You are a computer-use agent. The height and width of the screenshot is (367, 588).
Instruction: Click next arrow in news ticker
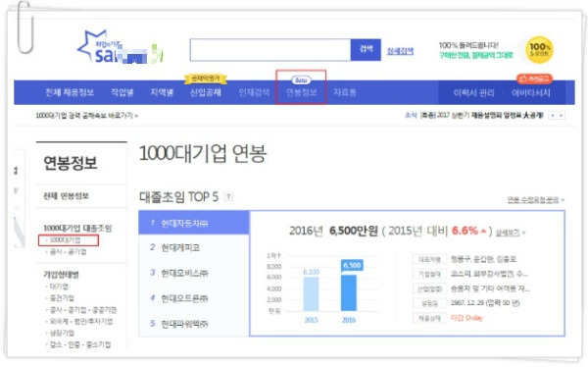tap(561, 116)
